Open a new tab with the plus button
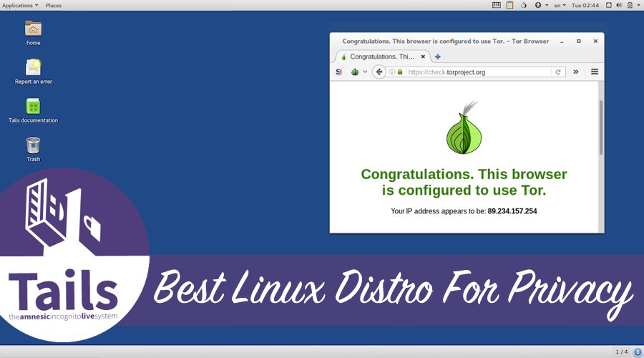The height and width of the screenshot is (358, 644). 438,57
